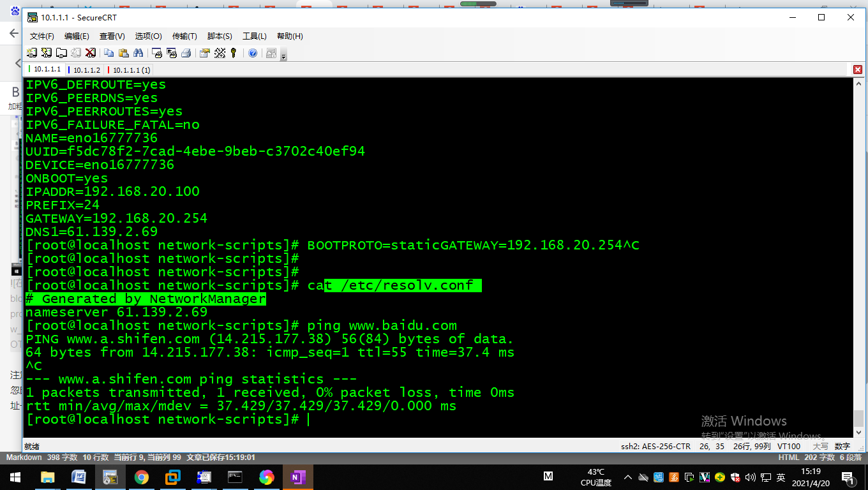The height and width of the screenshot is (490, 868).
Task: Click the 26行, 99列 status entry
Action: tap(751, 447)
